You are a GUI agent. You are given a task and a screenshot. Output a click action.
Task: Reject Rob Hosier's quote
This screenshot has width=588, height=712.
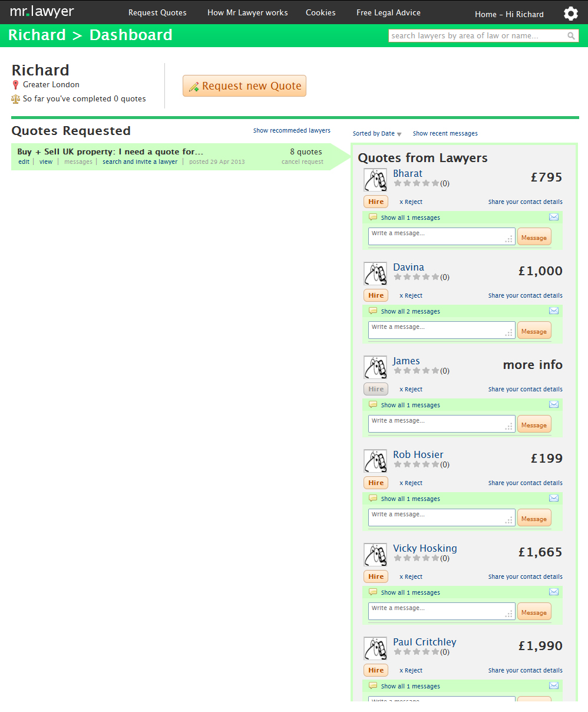coord(411,483)
